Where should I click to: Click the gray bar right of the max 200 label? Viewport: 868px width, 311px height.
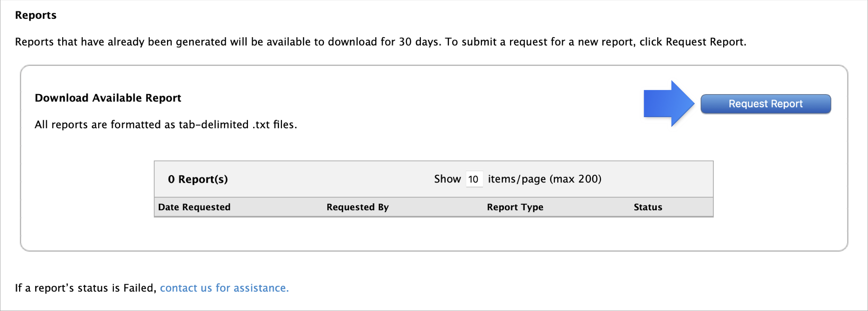(656, 179)
